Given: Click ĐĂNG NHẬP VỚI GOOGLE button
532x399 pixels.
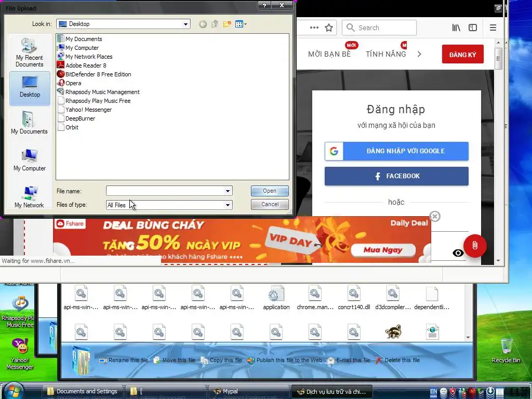Looking at the screenshot, I should tap(396, 151).
